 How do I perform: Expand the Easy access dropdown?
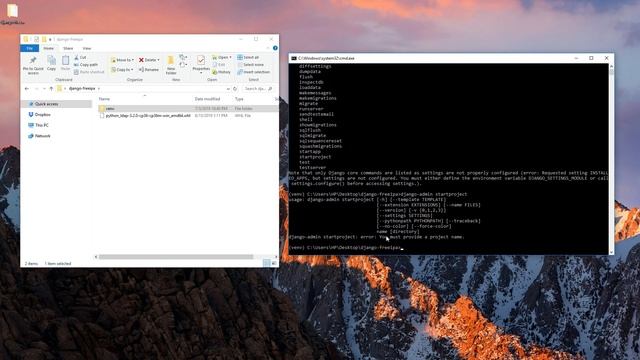(183, 64)
